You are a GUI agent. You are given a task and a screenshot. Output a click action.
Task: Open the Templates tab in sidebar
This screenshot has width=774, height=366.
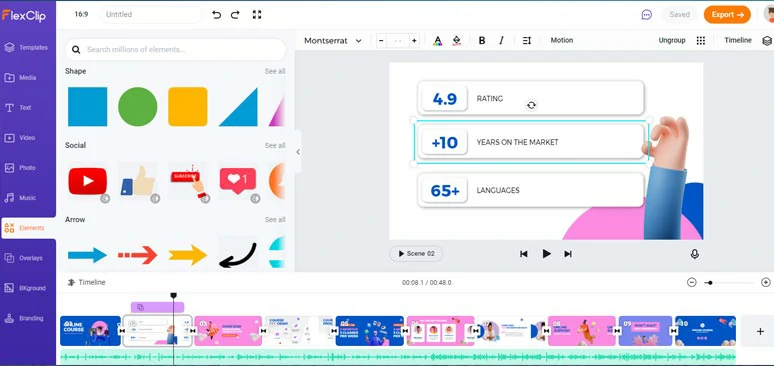pyautogui.click(x=28, y=47)
